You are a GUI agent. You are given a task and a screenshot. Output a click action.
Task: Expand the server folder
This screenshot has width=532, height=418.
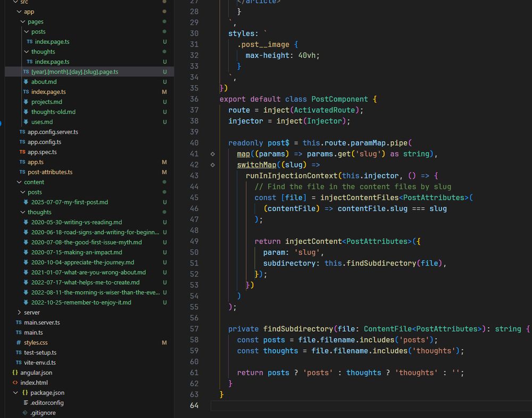tap(19, 313)
